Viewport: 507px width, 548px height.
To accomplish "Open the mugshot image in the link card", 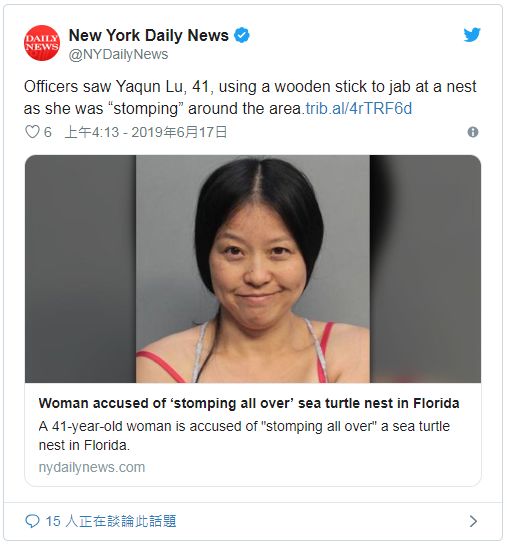I will click(253, 269).
